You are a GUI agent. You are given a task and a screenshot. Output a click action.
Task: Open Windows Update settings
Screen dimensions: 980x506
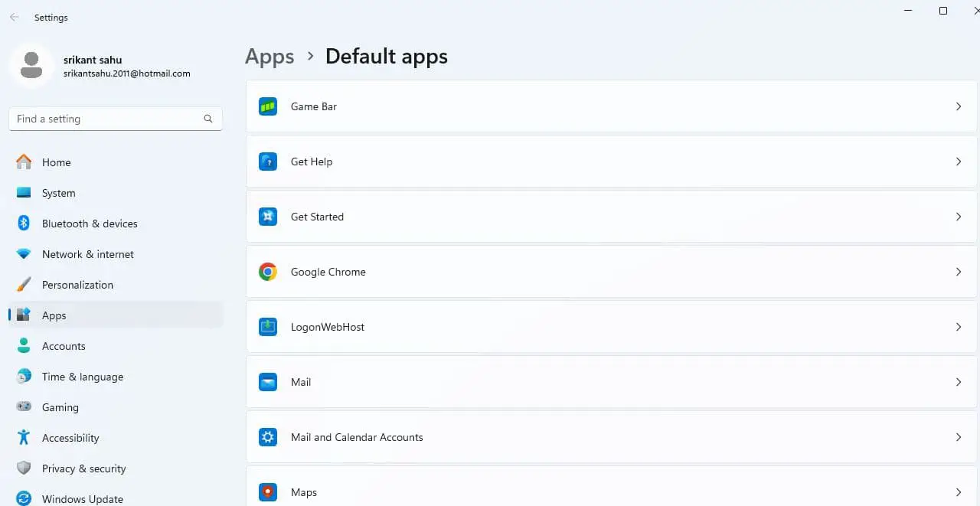click(82, 498)
